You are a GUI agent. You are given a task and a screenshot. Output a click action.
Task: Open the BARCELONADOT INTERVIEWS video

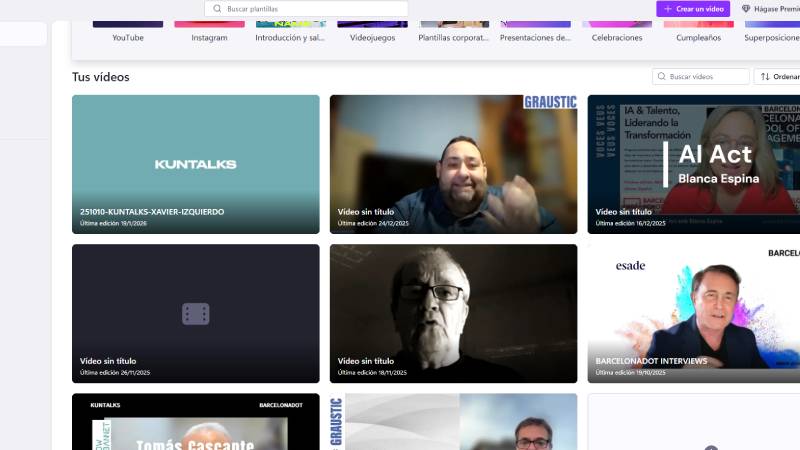click(x=693, y=313)
